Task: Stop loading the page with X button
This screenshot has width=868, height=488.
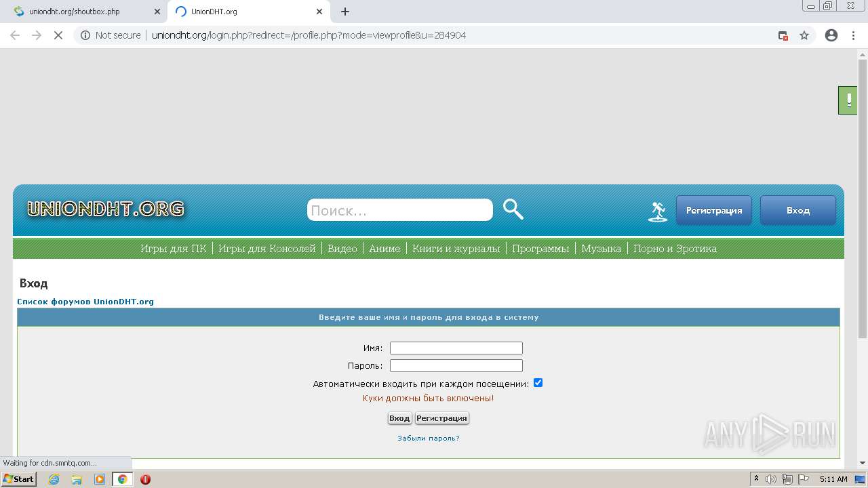Action: click(x=58, y=35)
